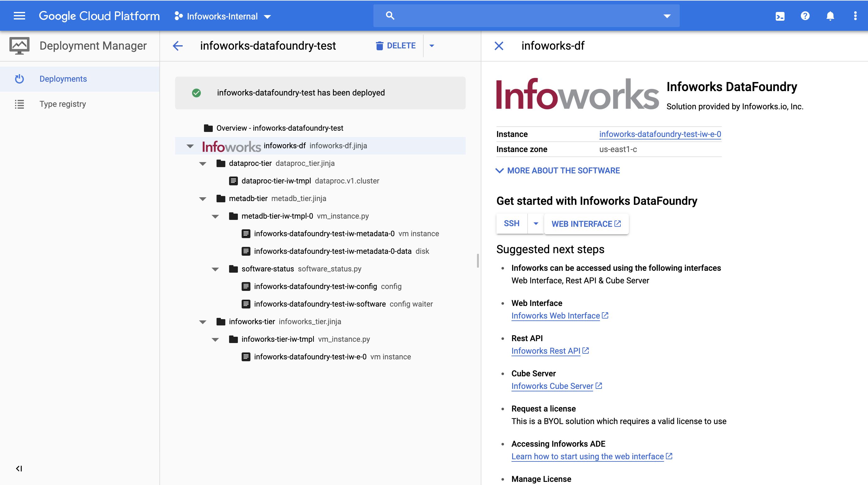The width and height of the screenshot is (868, 485).
Task: Click the project selector icon
Action: [179, 16]
